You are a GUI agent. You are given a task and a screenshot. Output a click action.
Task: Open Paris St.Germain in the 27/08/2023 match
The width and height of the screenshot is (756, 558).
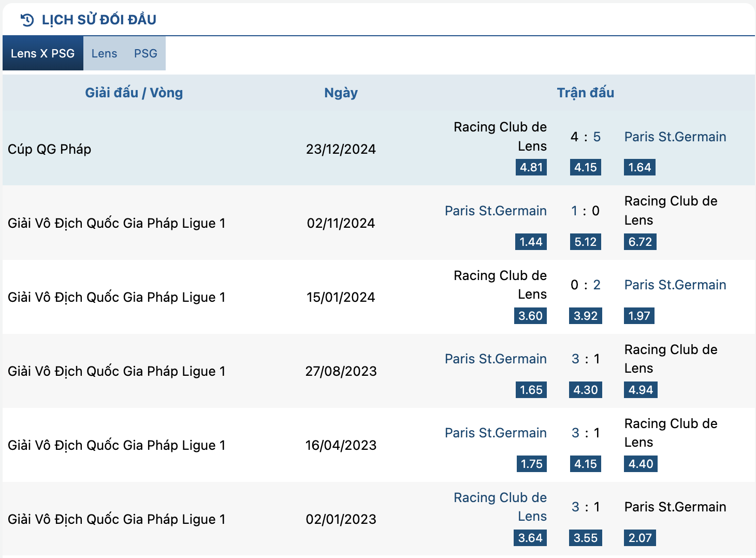[496, 359]
